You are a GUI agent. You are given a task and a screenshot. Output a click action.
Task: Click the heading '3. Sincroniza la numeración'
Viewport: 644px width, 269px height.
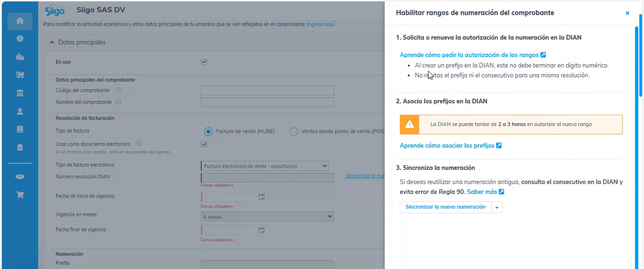[x=435, y=168]
